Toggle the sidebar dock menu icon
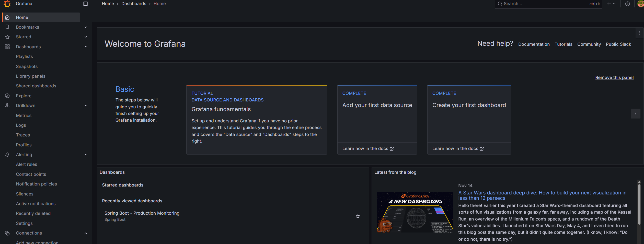644x244 pixels. 86,4
